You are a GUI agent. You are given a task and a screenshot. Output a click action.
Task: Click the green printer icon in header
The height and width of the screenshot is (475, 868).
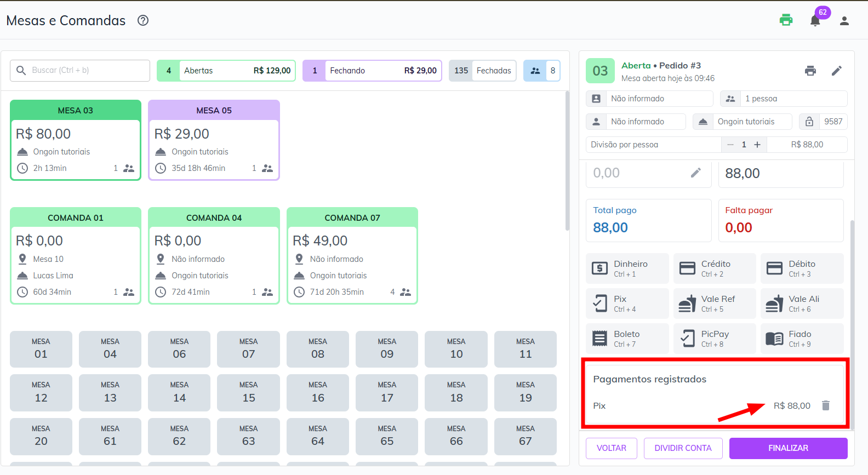pos(786,20)
